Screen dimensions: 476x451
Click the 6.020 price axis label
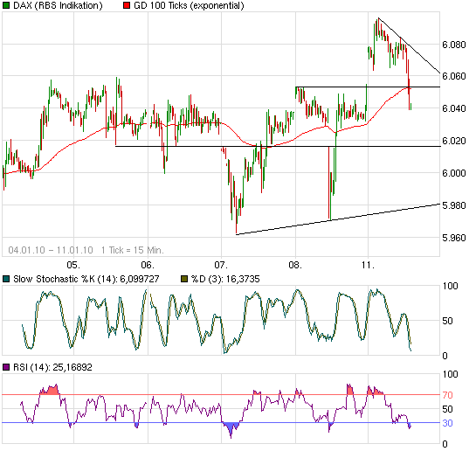pos(454,141)
